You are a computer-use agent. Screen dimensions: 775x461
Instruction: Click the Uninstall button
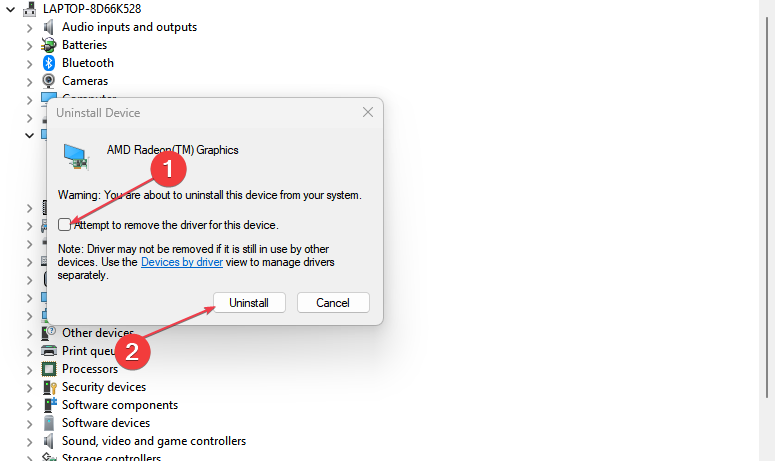249,302
